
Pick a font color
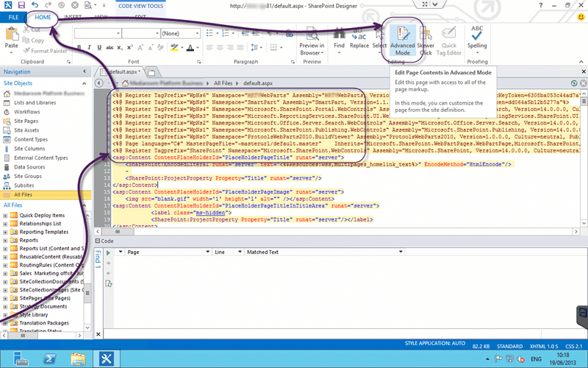(x=190, y=47)
